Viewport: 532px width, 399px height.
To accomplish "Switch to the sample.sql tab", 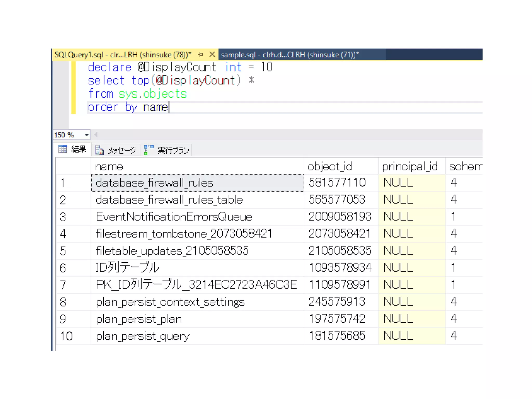I will click(290, 55).
